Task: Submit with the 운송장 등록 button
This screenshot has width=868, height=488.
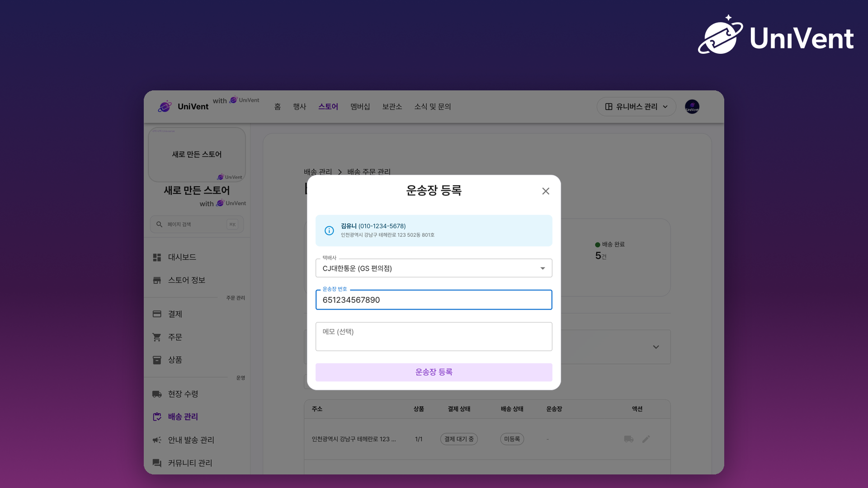Action: click(x=434, y=372)
